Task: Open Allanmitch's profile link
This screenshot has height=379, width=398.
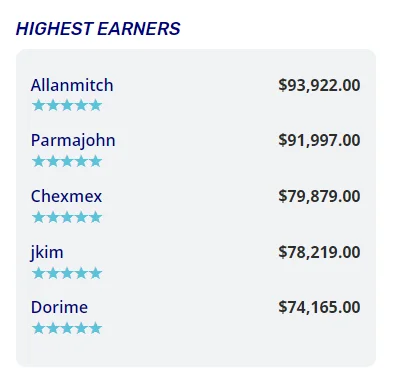Action: click(72, 85)
